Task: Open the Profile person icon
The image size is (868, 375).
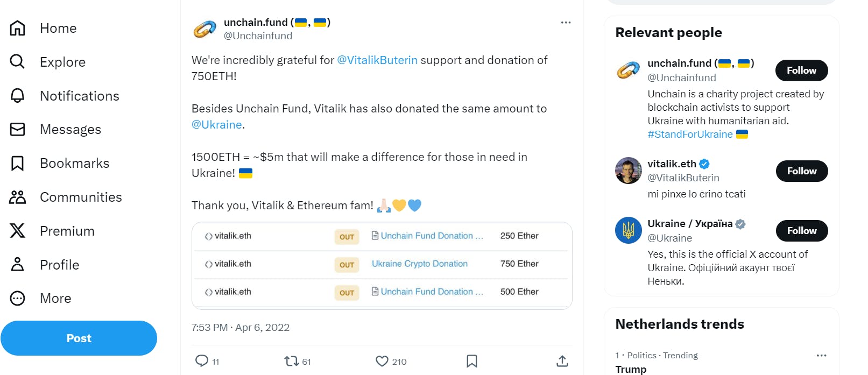Action: coord(18,265)
